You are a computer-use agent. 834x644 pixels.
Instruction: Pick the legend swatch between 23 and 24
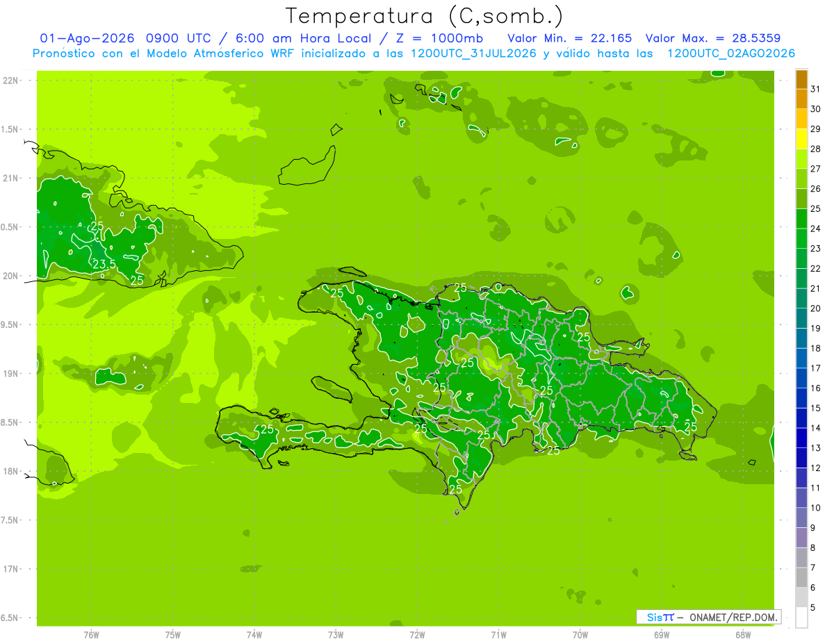pyautogui.click(x=801, y=239)
